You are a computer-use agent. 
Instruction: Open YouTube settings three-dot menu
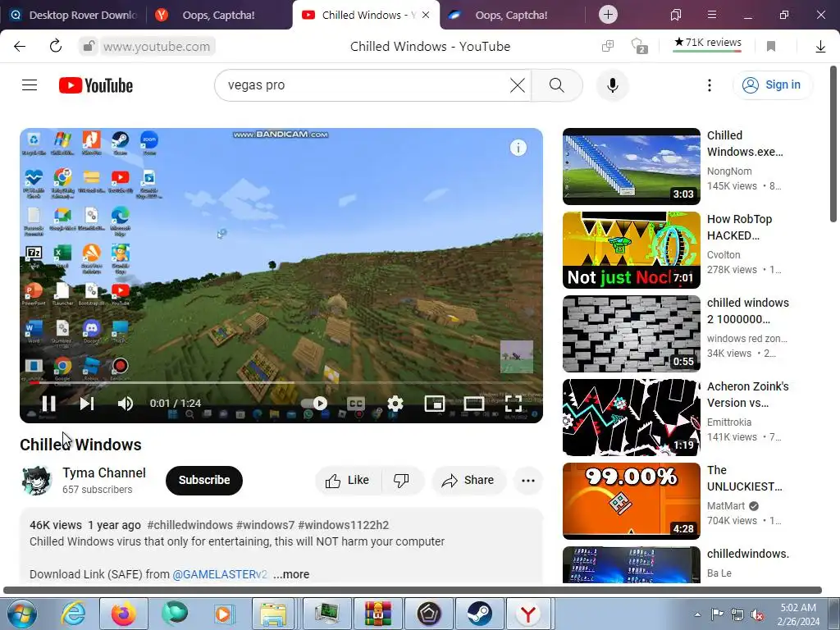coord(710,85)
